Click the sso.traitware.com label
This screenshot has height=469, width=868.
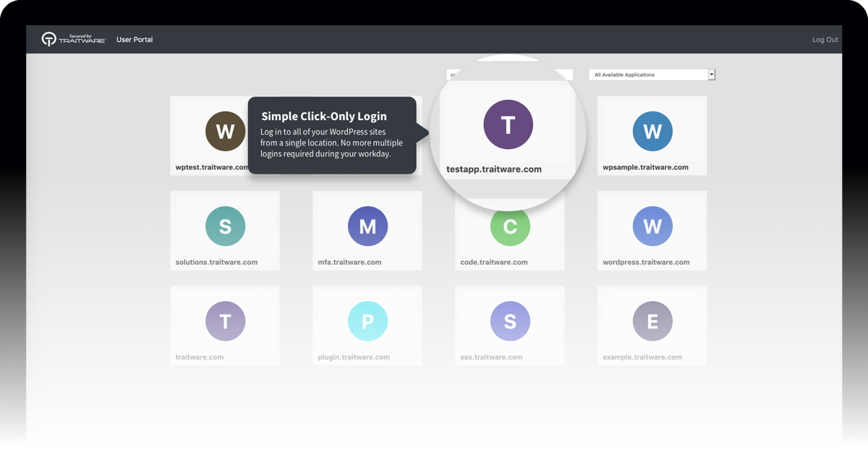(x=491, y=357)
